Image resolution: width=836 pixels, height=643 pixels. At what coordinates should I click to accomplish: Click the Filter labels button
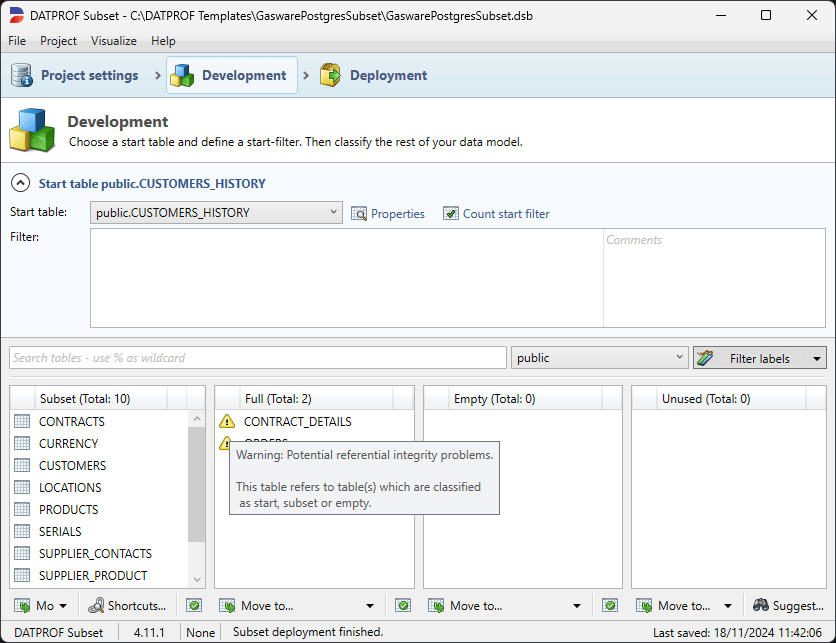pyautogui.click(x=760, y=358)
